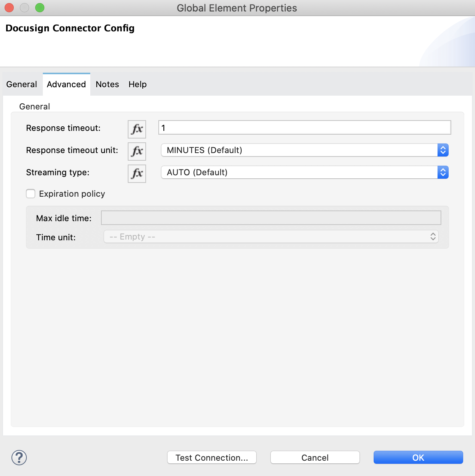Screen dimensions: 475x476
Task: Enable the Expiration policy checkbox
Action: (x=31, y=194)
